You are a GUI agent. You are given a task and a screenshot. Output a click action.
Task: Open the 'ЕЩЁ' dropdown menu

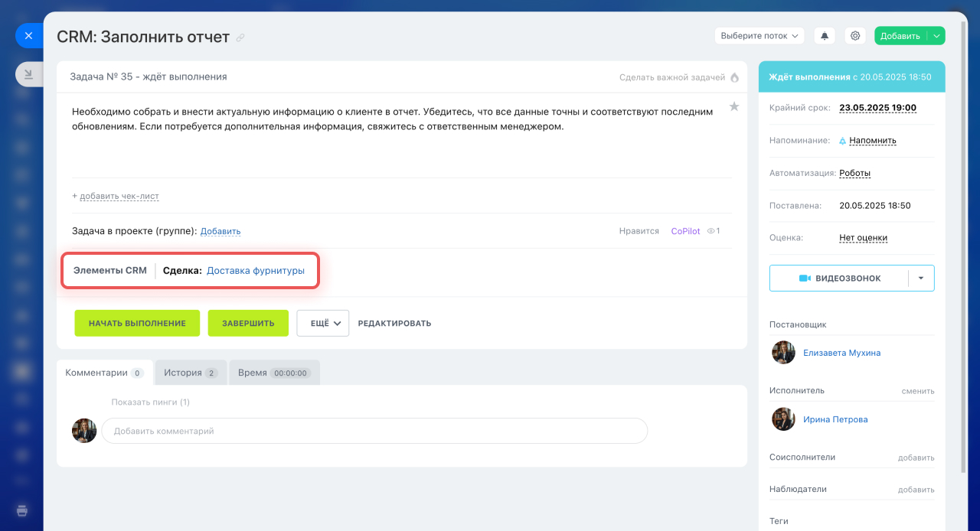tap(323, 323)
